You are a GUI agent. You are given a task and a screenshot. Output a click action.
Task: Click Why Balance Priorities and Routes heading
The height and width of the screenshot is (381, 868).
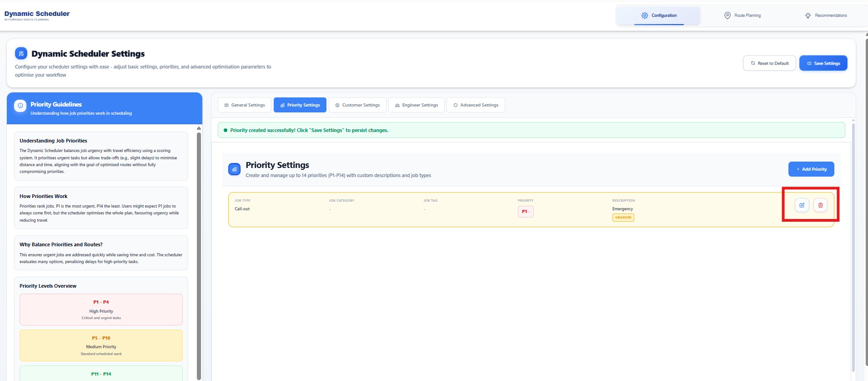click(61, 244)
